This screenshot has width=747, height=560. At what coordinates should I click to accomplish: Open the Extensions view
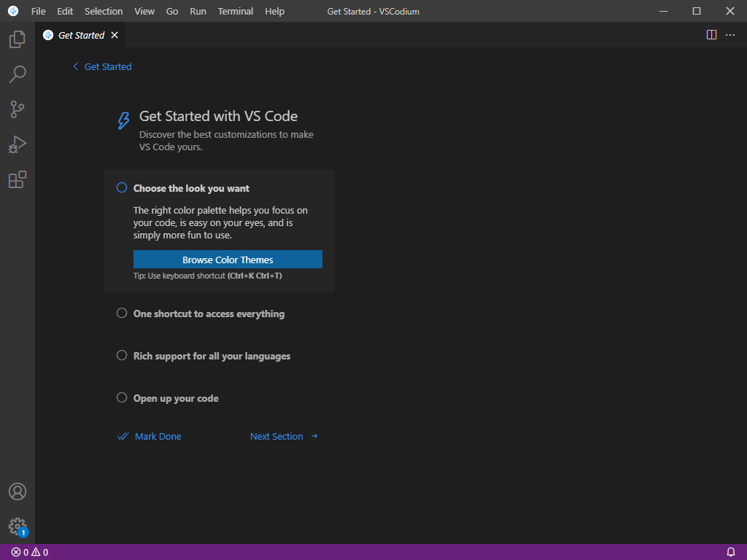[x=18, y=179]
